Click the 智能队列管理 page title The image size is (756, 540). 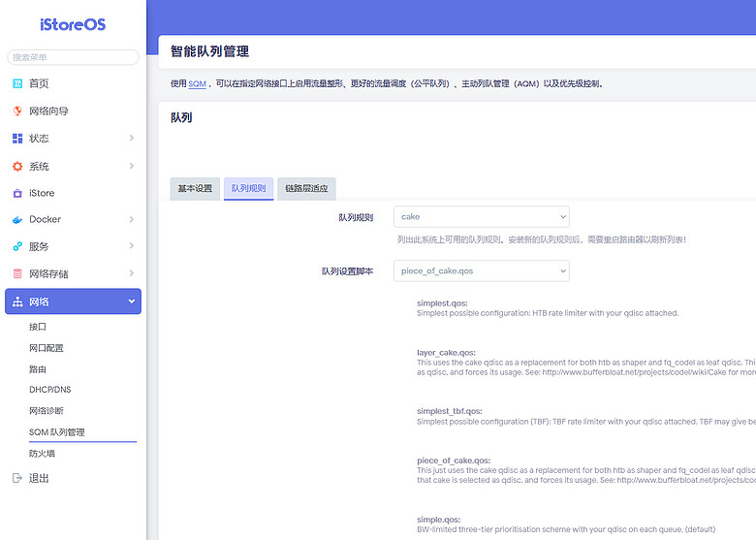pyautogui.click(x=209, y=51)
